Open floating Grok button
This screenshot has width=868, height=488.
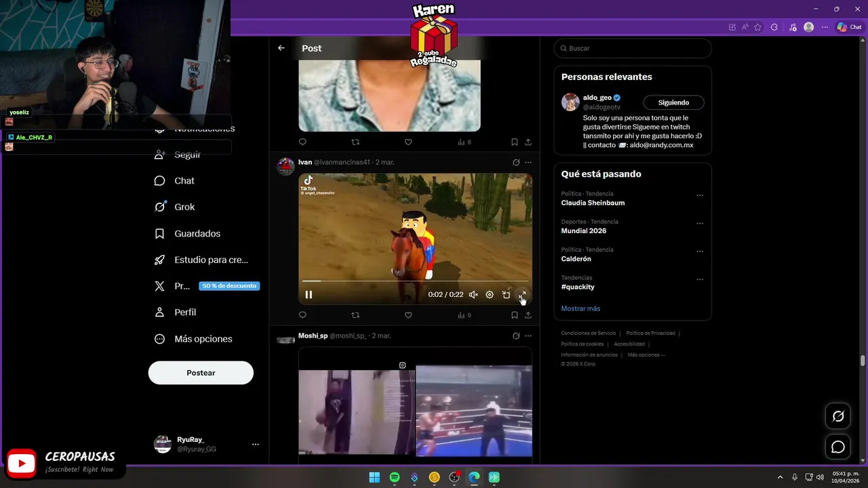coord(838,416)
